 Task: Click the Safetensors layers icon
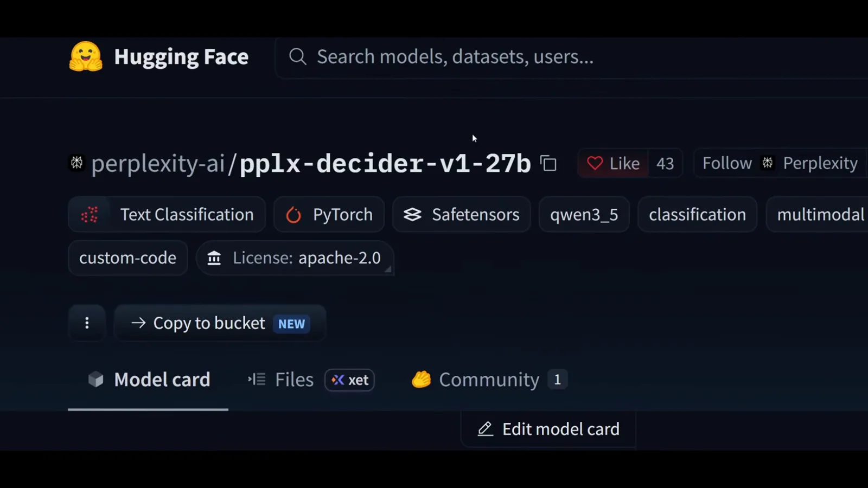click(x=412, y=215)
